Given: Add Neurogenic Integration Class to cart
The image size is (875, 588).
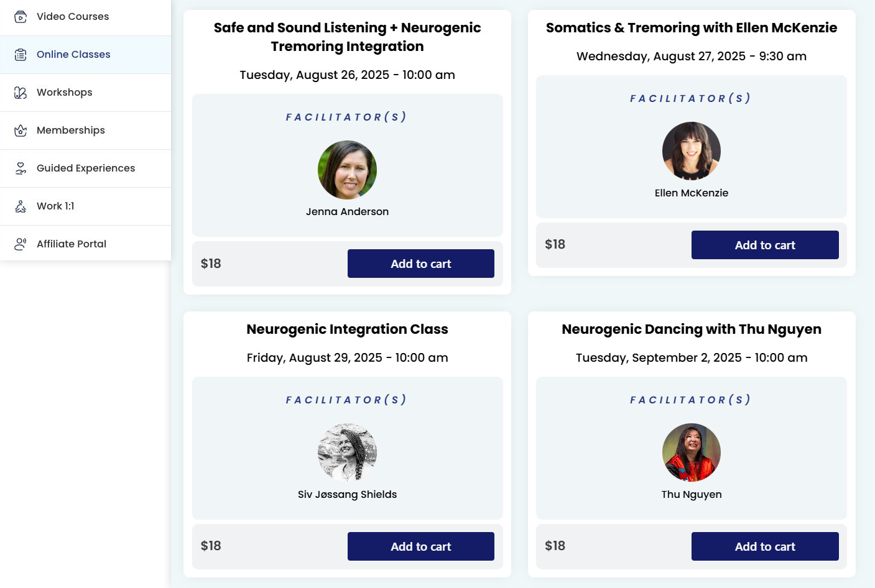Looking at the screenshot, I should point(420,546).
